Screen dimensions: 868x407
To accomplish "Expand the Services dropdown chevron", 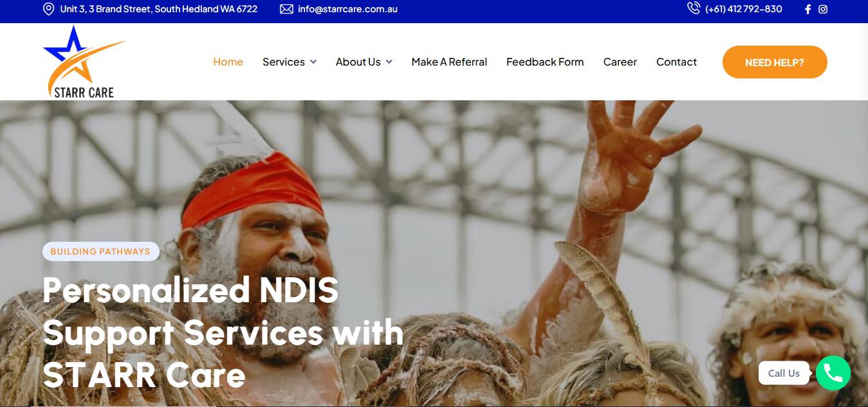I will point(313,62).
